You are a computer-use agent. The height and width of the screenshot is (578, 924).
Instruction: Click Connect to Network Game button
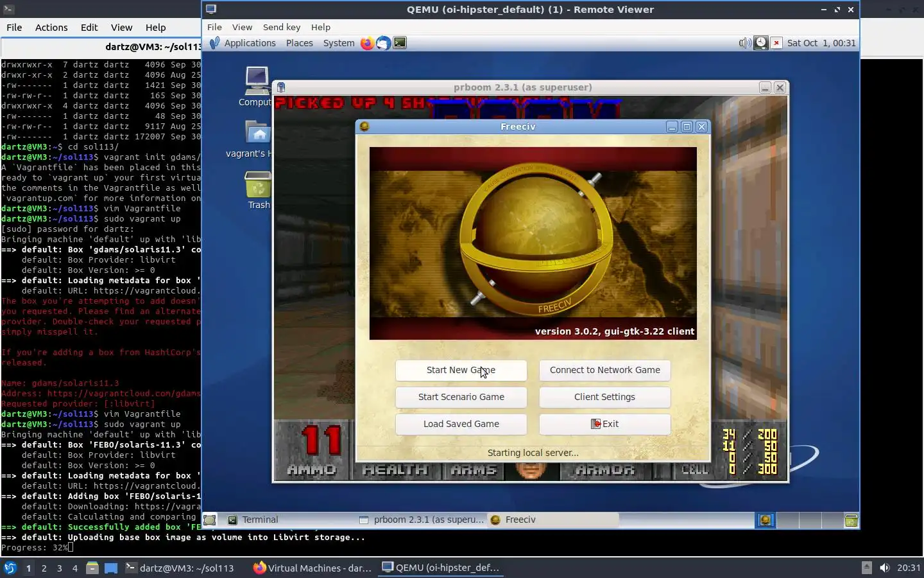coord(604,370)
